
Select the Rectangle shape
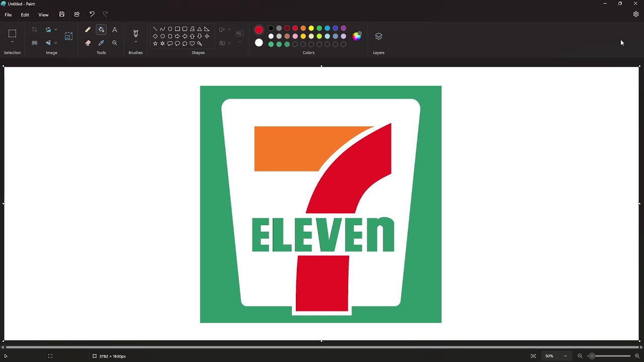(177, 29)
